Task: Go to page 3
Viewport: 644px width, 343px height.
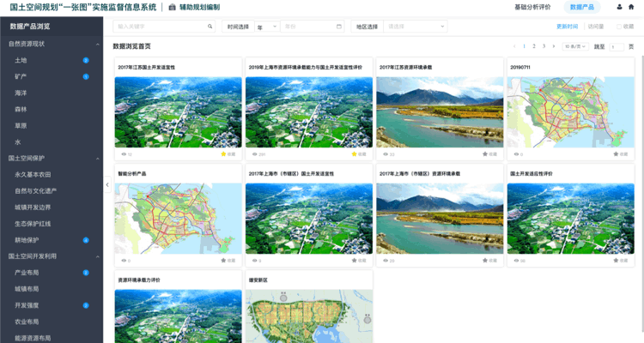Action: pyautogui.click(x=544, y=46)
